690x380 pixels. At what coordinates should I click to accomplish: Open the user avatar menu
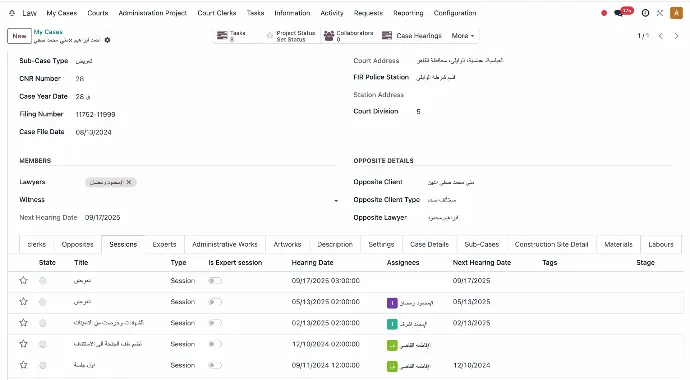coord(676,13)
